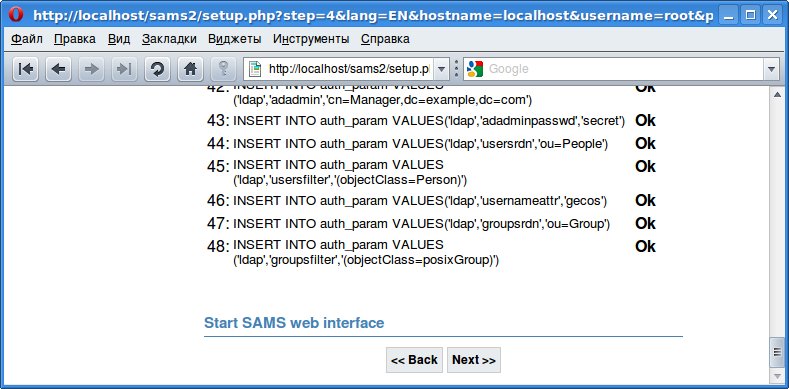
Task: Click the Ok status of row 46
Action: [x=645, y=200]
